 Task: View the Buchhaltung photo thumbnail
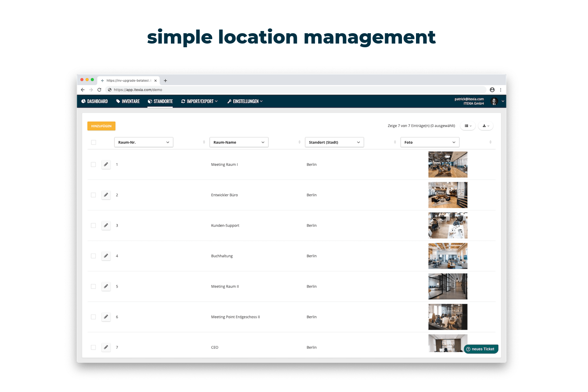(448, 256)
